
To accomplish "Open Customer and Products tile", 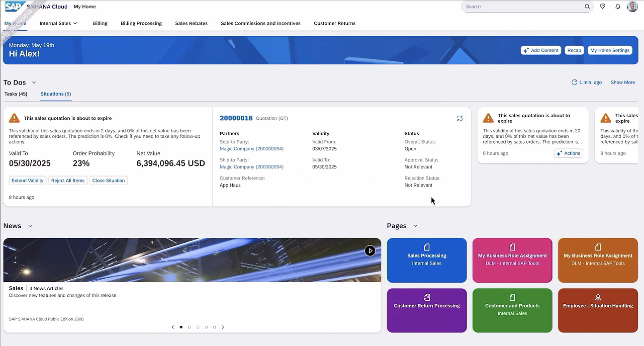I will click(x=512, y=310).
